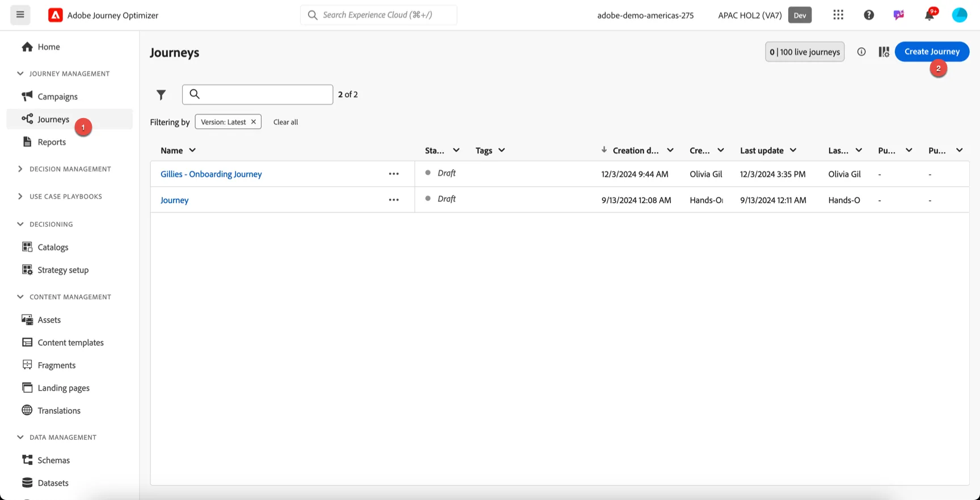Viewport: 980px width, 500px height.
Task: Expand the Decision Management section
Action: (x=20, y=169)
